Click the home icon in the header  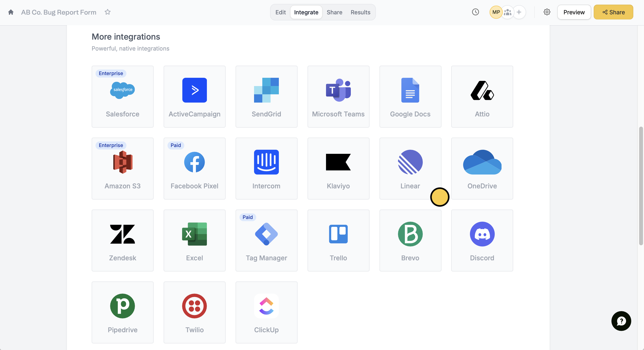click(11, 12)
